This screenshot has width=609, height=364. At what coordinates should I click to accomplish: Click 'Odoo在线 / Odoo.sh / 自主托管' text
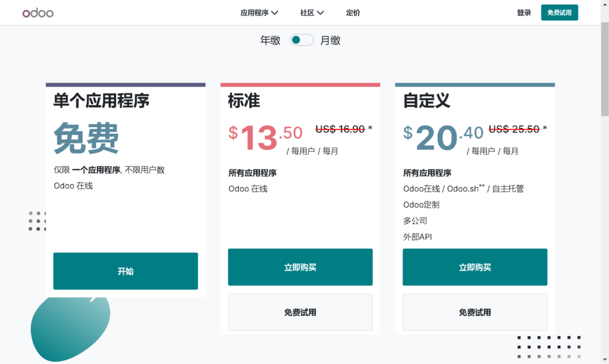[463, 189]
